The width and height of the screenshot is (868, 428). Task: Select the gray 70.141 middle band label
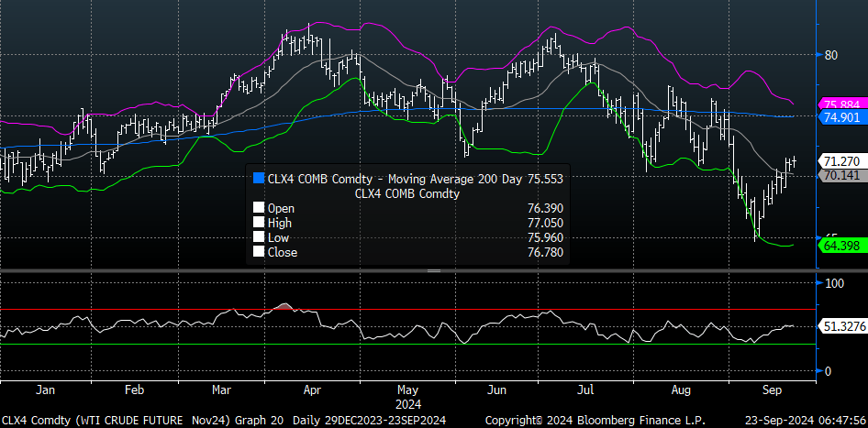tap(842, 175)
